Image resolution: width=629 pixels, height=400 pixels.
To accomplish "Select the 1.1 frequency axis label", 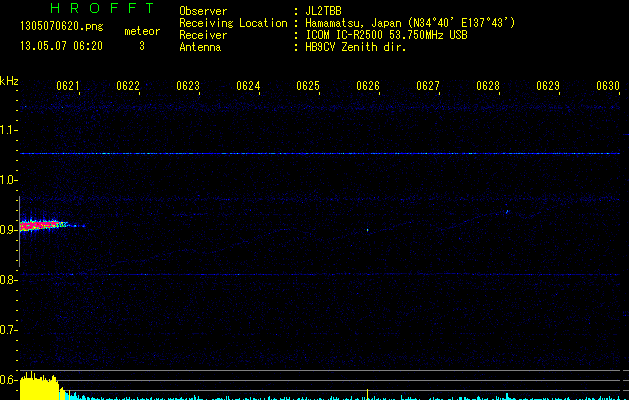I will click(9, 130).
